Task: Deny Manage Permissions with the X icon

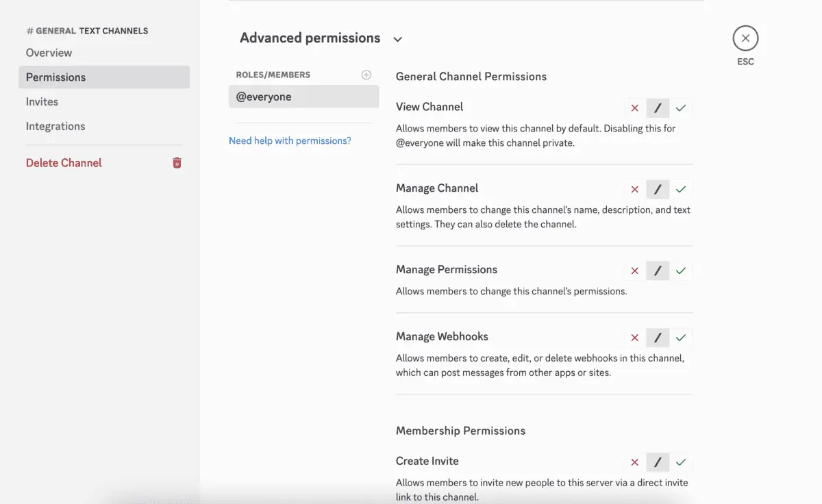Action: [x=634, y=270]
